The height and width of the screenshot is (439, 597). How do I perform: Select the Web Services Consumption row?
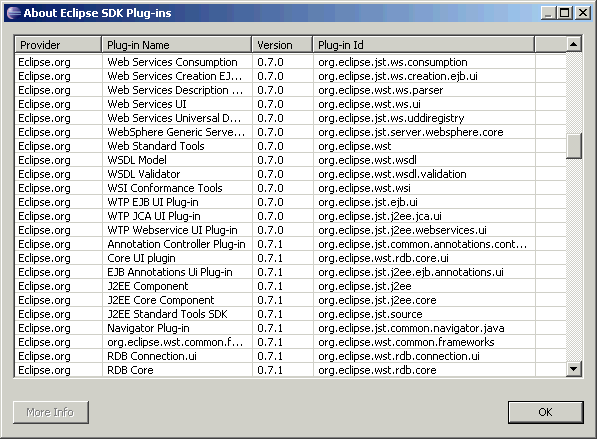tap(291, 62)
